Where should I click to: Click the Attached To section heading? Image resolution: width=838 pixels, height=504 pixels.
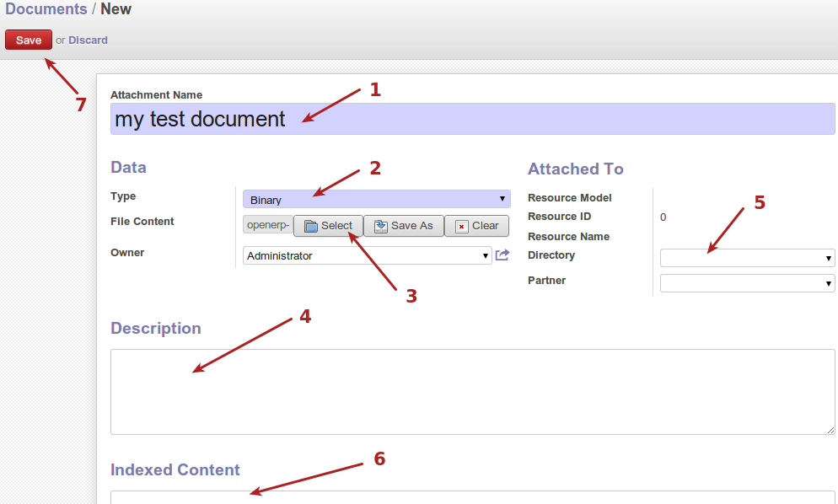(x=575, y=169)
